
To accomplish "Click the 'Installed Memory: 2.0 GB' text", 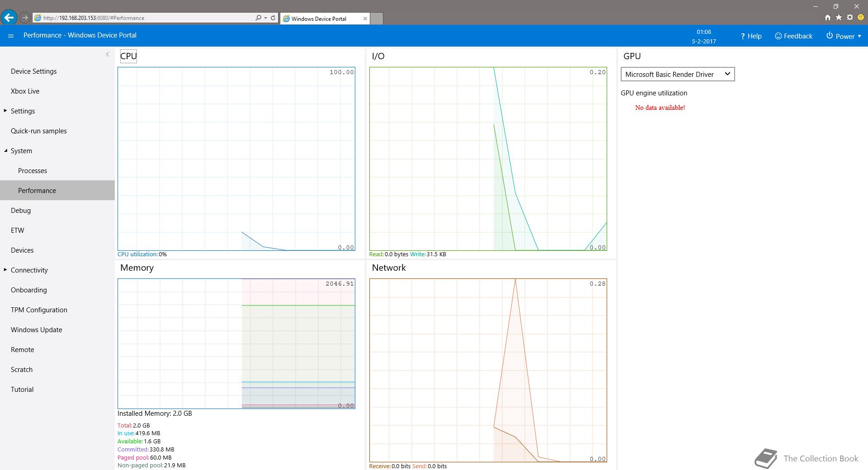I will coord(155,414).
